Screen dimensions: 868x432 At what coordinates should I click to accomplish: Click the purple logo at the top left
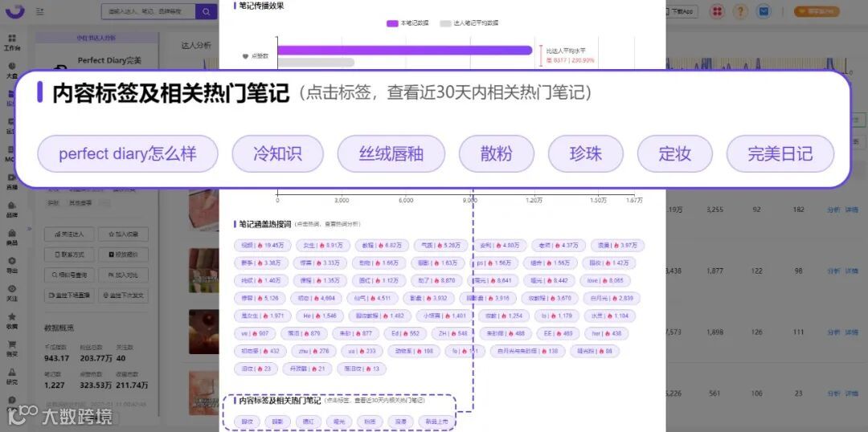pyautogui.click(x=15, y=10)
